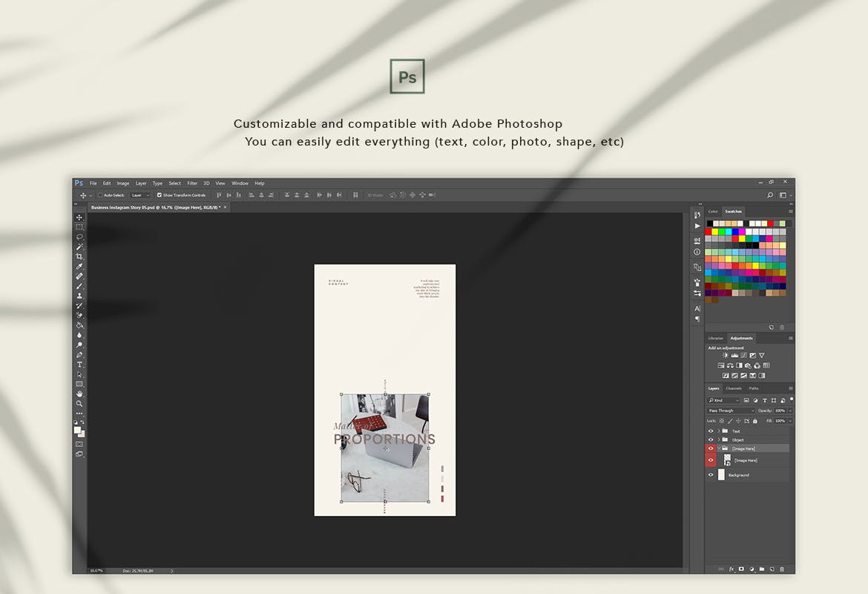Open the Image menu
Viewport: 868px width, 594px height.
(123, 183)
